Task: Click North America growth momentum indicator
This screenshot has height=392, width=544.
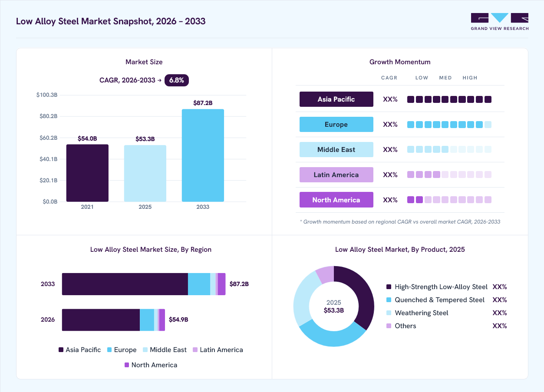Action: coord(449,200)
